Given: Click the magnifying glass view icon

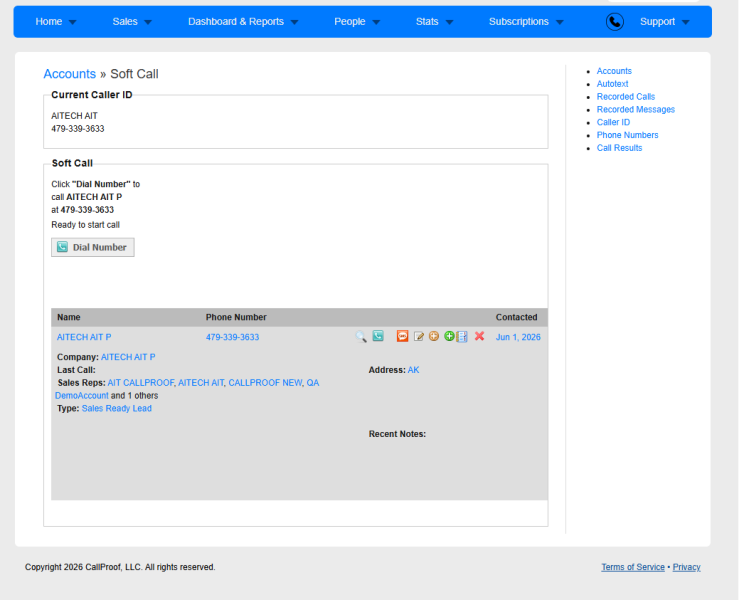Looking at the screenshot, I should tap(361, 337).
